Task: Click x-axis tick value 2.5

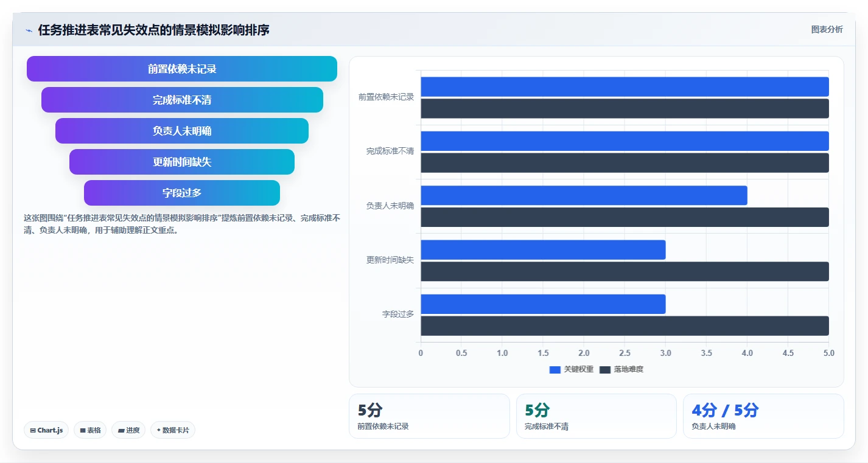Action: 625,353
